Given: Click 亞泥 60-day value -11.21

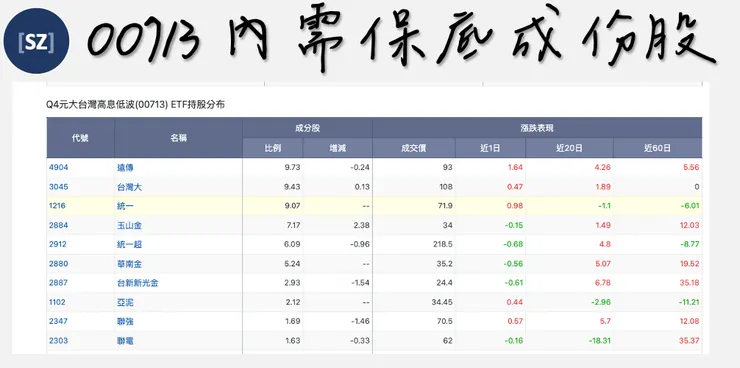Looking at the screenshot, I should [689, 302].
